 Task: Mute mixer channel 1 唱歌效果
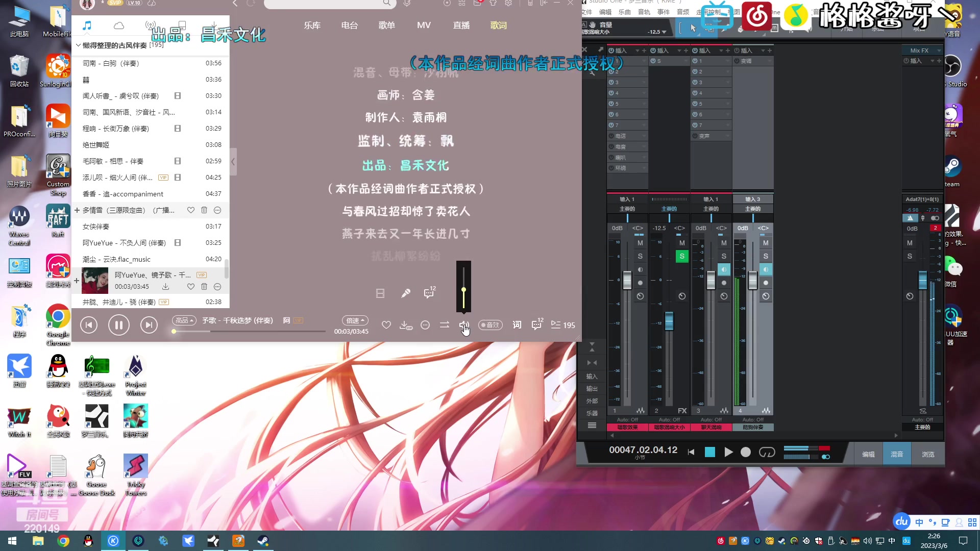(640, 243)
